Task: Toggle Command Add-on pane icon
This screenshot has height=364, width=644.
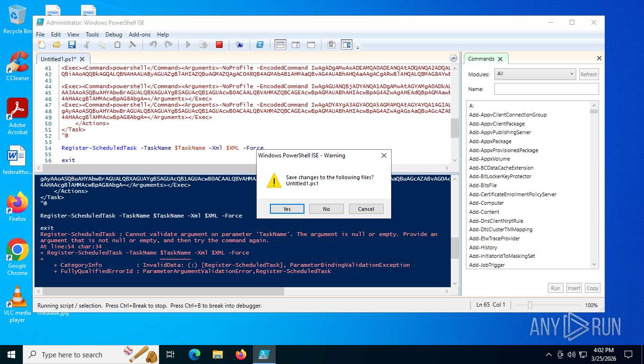Action: (347, 45)
